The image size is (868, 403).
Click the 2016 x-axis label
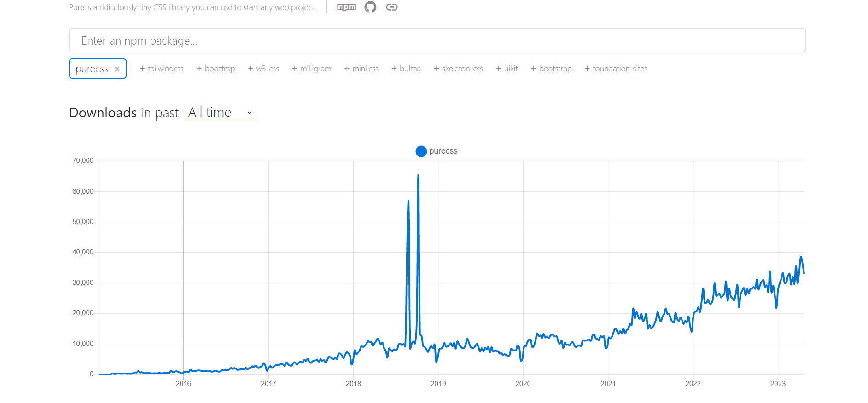click(183, 384)
